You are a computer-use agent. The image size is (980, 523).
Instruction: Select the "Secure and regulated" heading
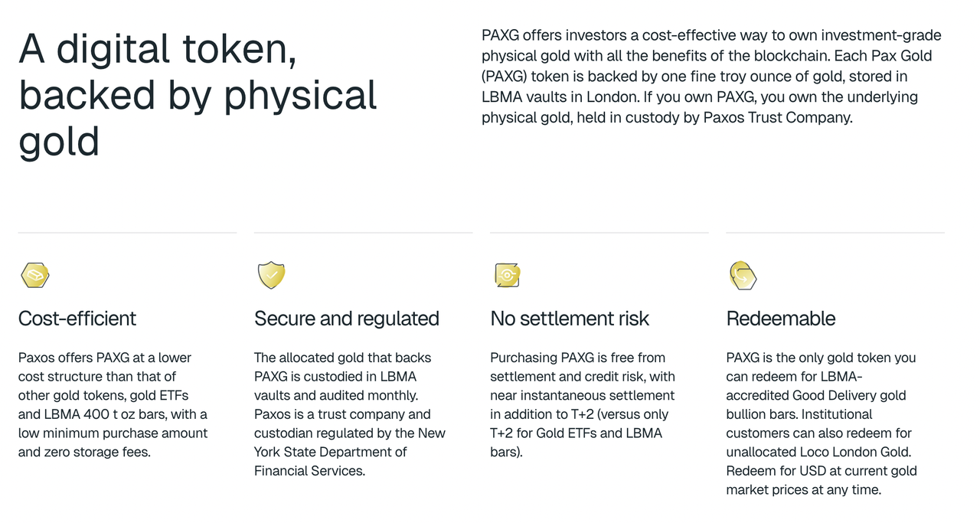(x=347, y=319)
